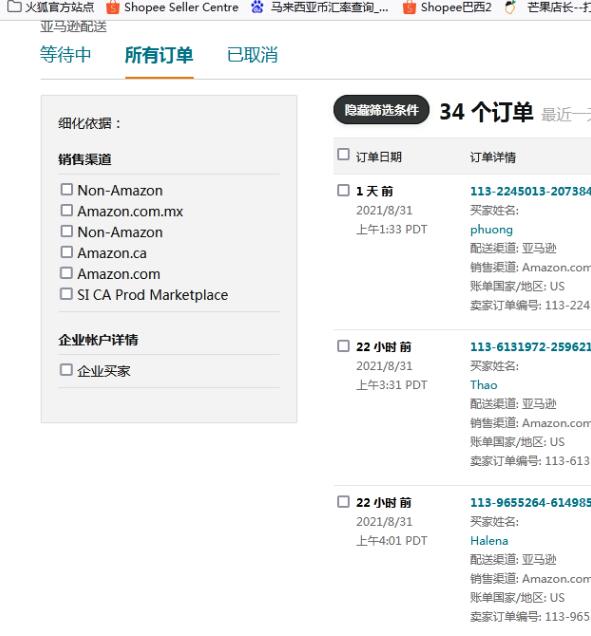591x636 pixels.
Task: Switch to the 等待中 tab
Action: pos(65,55)
